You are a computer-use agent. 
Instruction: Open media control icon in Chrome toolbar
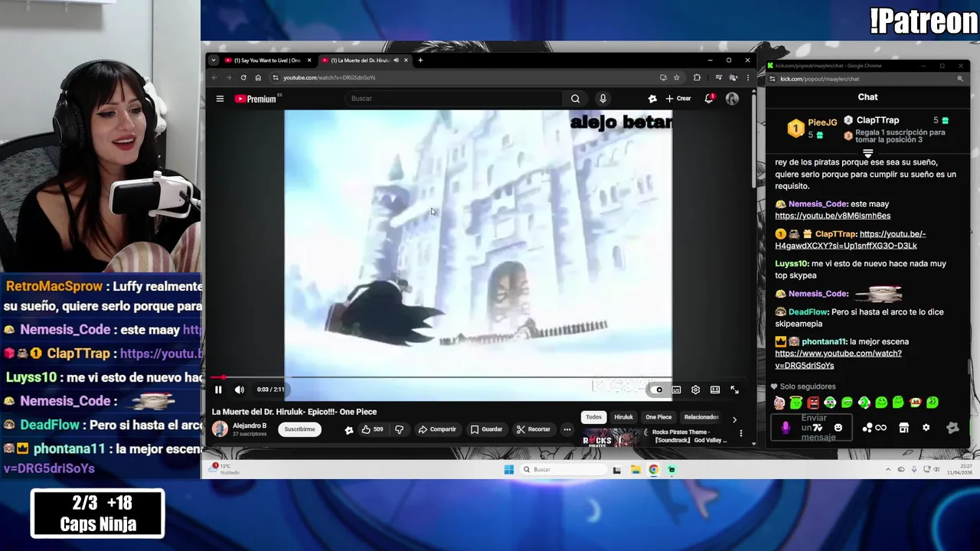718,77
